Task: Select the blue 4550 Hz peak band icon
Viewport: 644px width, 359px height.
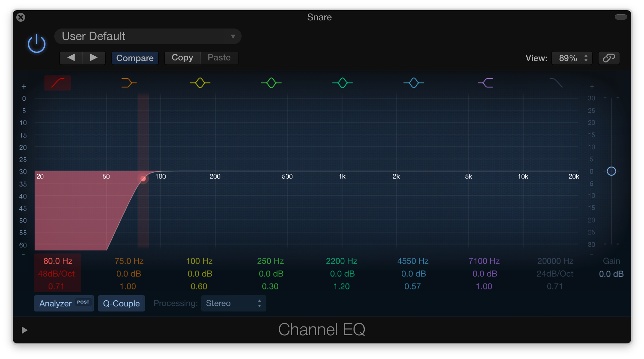Action: [413, 82]
